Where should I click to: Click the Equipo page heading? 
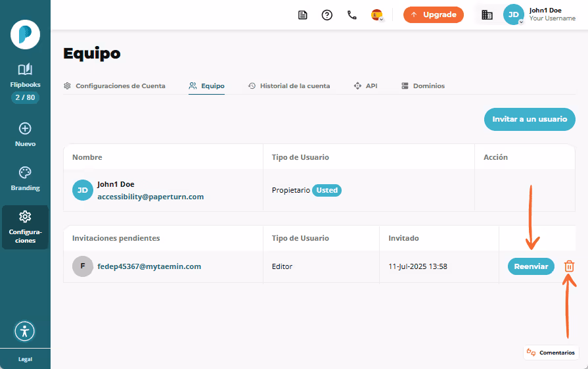92,54
